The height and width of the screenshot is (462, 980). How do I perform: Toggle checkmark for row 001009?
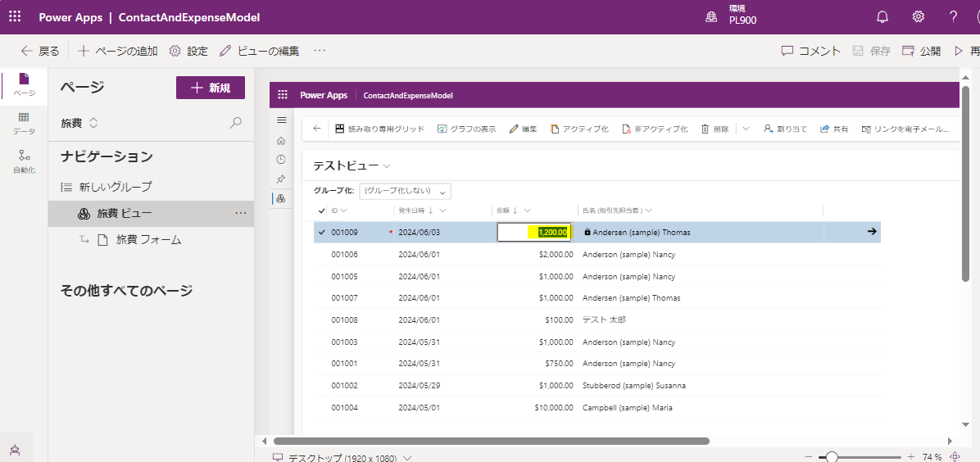321,232
